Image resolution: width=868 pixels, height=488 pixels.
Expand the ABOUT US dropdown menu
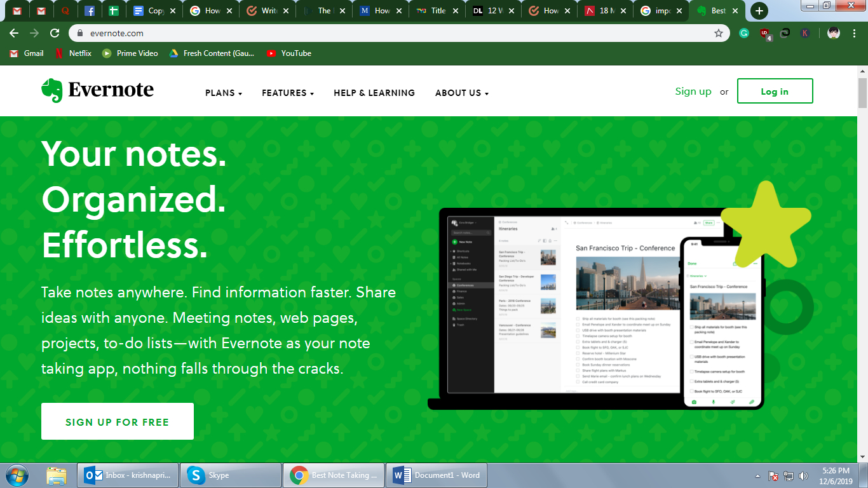pos(462,93)
